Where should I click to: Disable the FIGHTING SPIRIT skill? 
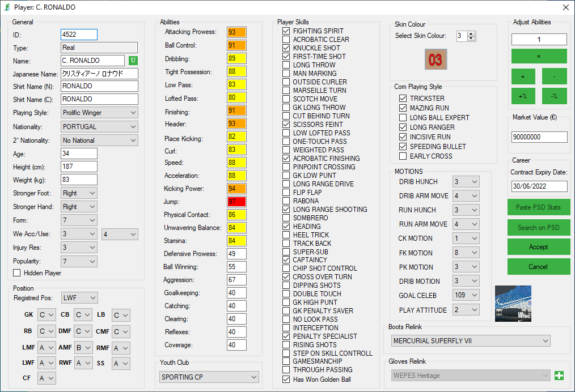(285, 31)
